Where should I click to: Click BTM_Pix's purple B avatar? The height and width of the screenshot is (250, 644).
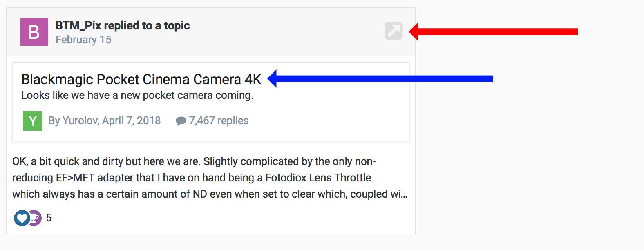(34, 32)
